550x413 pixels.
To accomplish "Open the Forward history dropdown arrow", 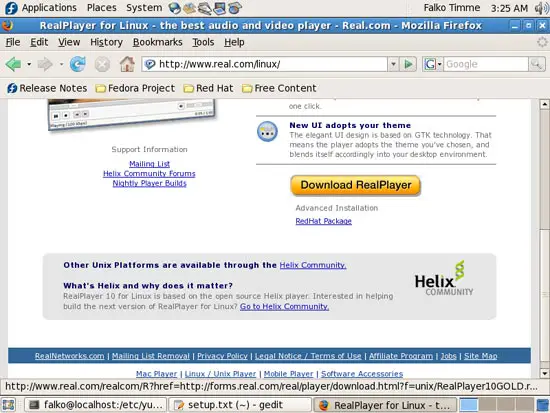I will (x=61, y=64).
